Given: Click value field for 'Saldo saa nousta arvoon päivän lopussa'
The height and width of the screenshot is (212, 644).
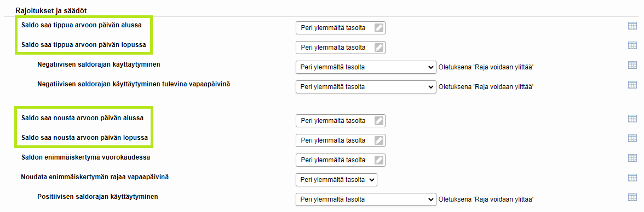Looking at the screenshot, I should click(341, 140).
